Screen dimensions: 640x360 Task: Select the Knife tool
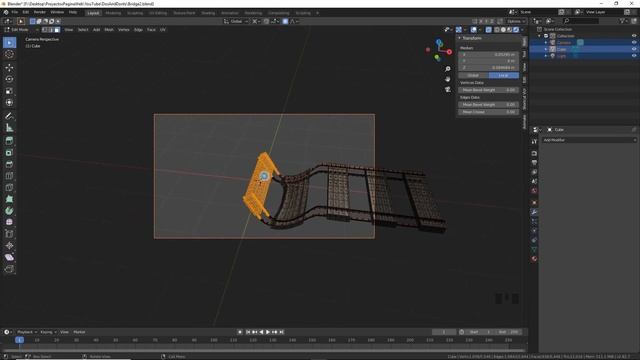[9, 188]
